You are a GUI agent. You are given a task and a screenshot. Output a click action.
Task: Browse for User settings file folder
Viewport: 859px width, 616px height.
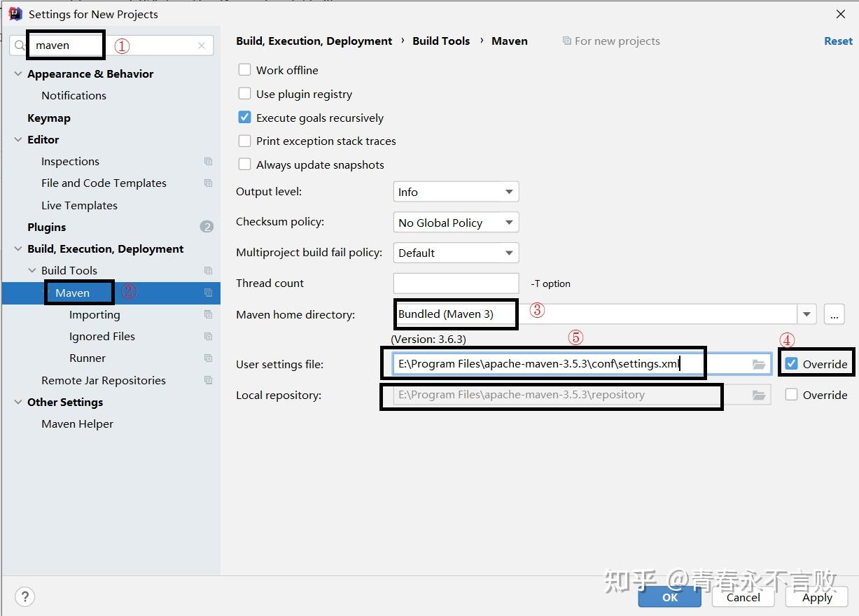coord(759,364)
